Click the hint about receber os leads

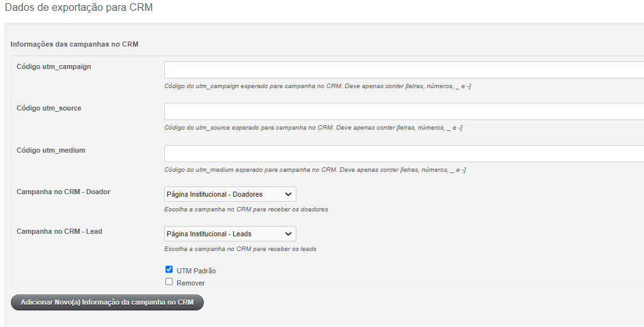(240, 249)
